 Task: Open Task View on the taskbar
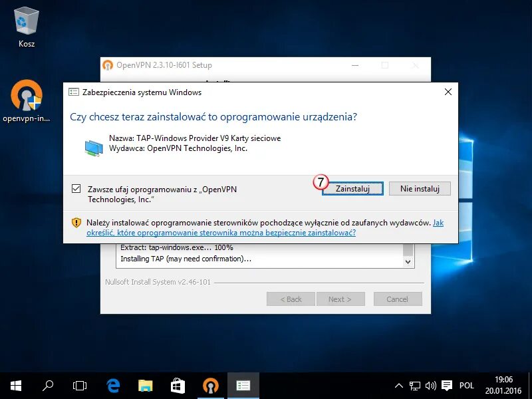[80, 386]
